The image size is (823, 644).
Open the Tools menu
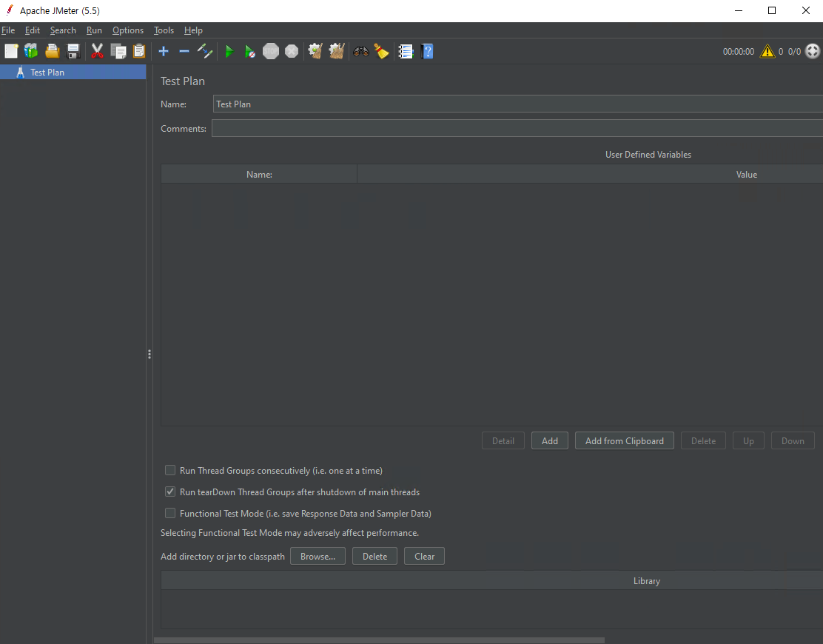point(164,30)
